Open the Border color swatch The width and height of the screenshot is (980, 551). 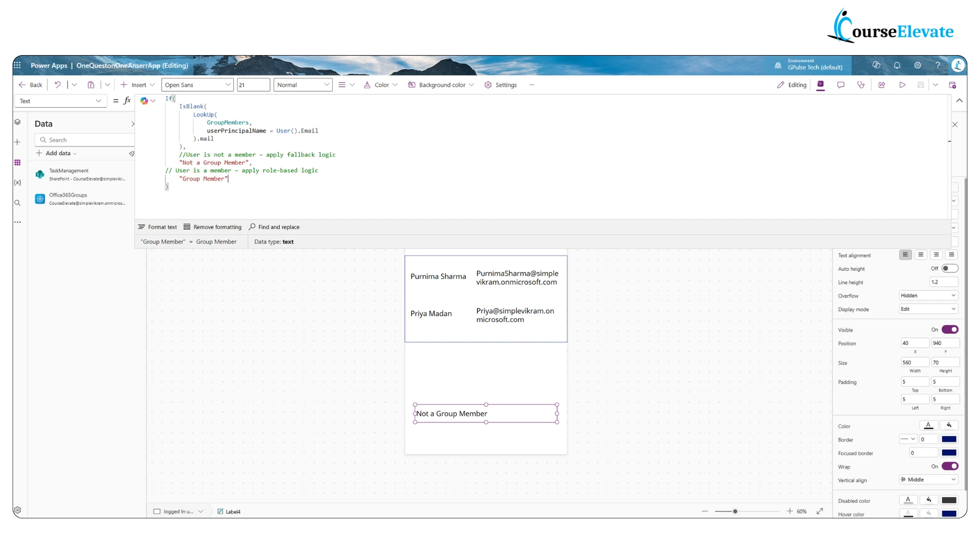948,439
